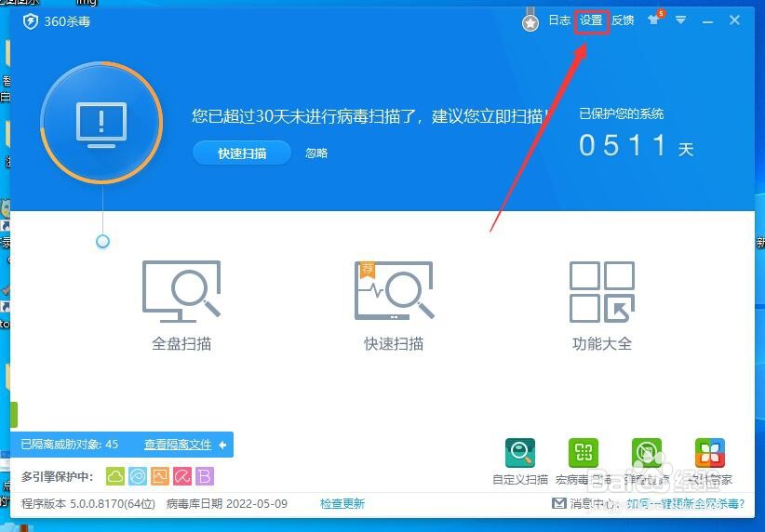Click 忽略 to ignore the warning
The width and height of the screenshot is (765, 532).
click(316, 153)
